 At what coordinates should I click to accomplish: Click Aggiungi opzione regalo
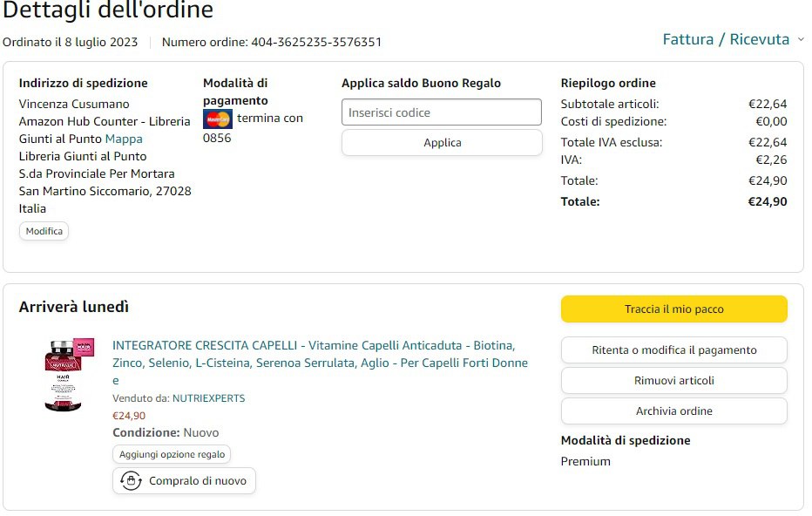pos(172,454)
